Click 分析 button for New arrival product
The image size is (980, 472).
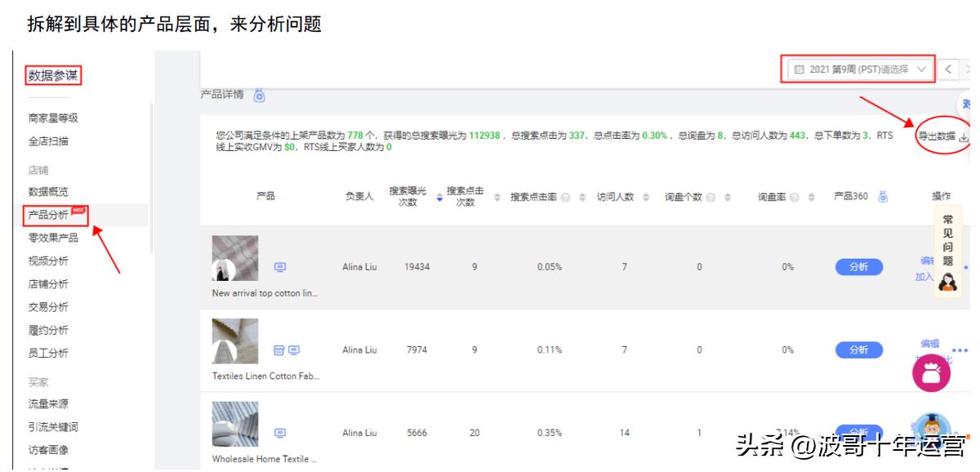(858, 267)
